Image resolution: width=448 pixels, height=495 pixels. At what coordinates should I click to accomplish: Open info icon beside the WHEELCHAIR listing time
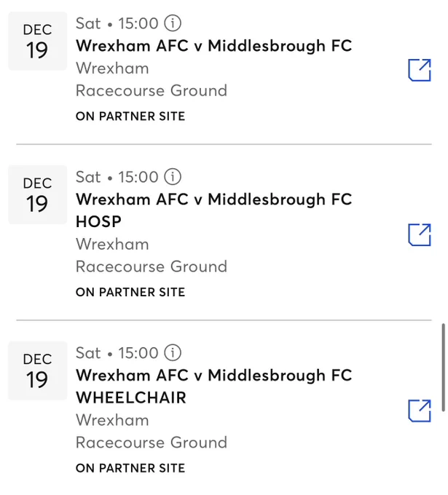(x=173, y=352)
